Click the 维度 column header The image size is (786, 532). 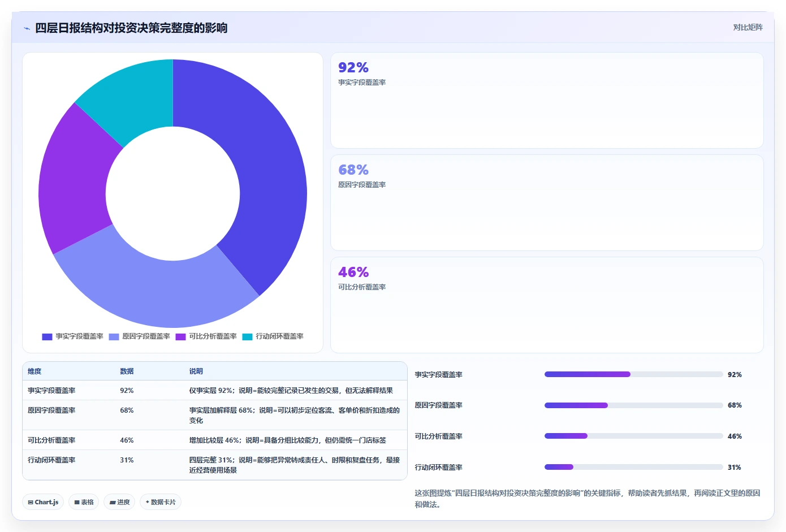(x=34, y=371)
